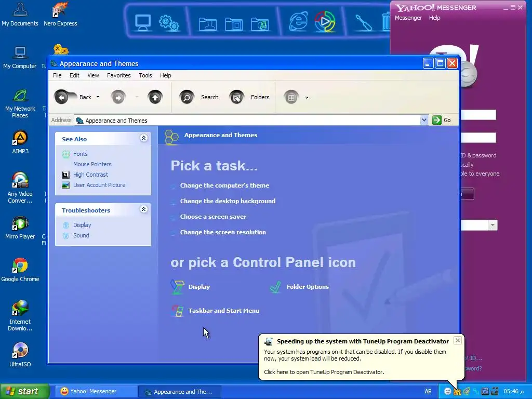This screenshot has height=399, width=532.
Task: Open the Yahoo Messenger status dropdown
Action: click(493, 225)
